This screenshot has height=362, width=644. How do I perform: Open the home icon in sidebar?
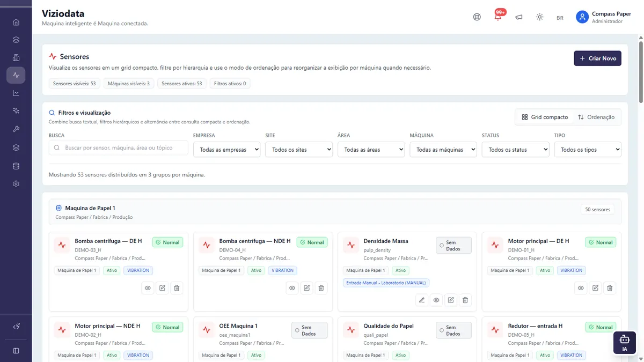click(x=16, y=23)
